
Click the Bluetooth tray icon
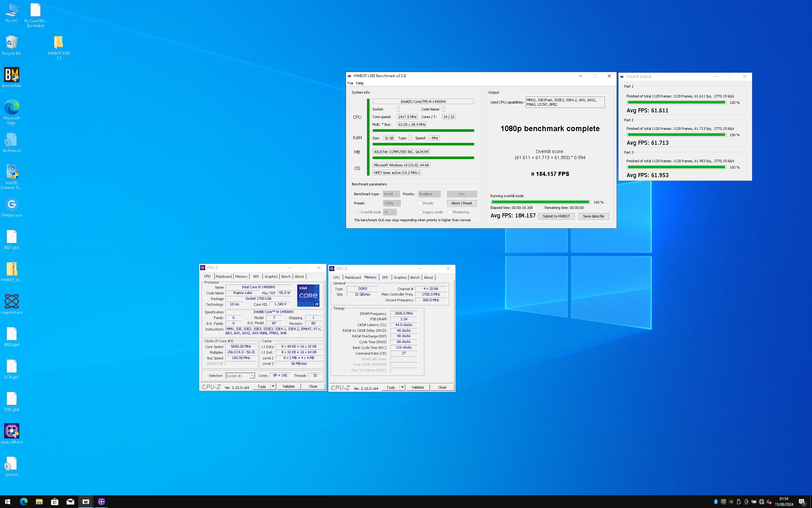[716, 502]
